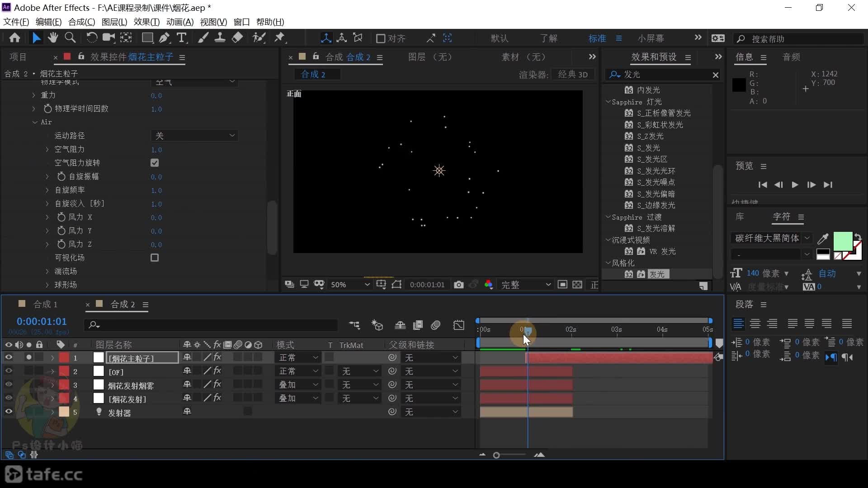Image resolution: width=868 pixels, height=488 pixels.
Task: Hide the OF layer eye
Action: point(9,371)
